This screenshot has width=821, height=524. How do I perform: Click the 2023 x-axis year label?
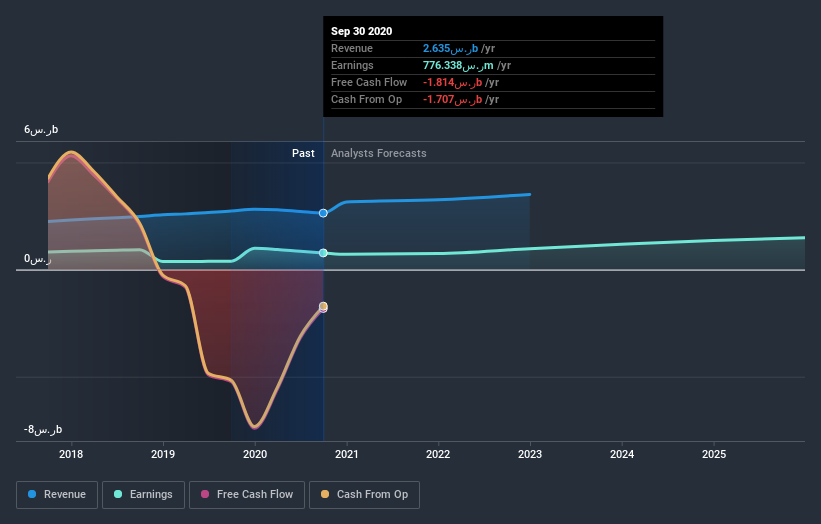coord(530,454)
